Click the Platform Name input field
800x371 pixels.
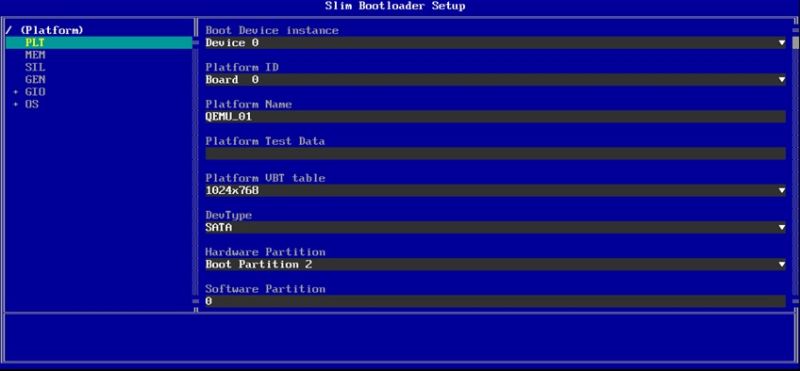pos(495,116)
